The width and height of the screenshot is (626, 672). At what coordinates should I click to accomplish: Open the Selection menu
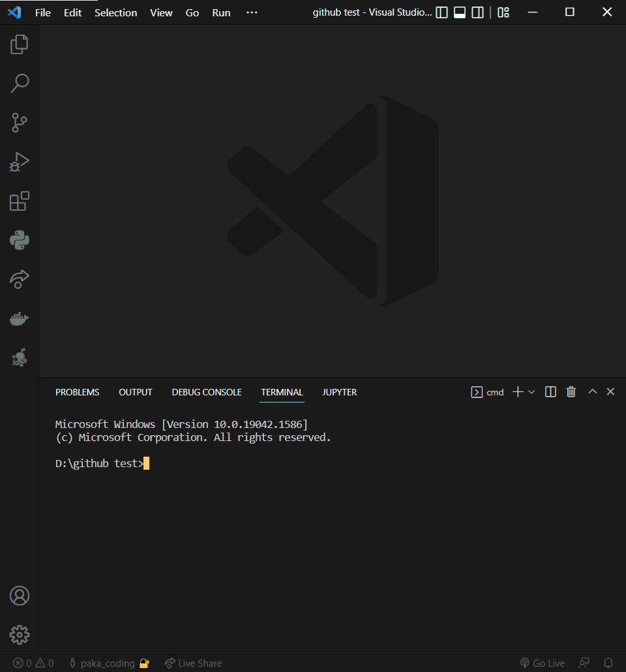[115, 13]
